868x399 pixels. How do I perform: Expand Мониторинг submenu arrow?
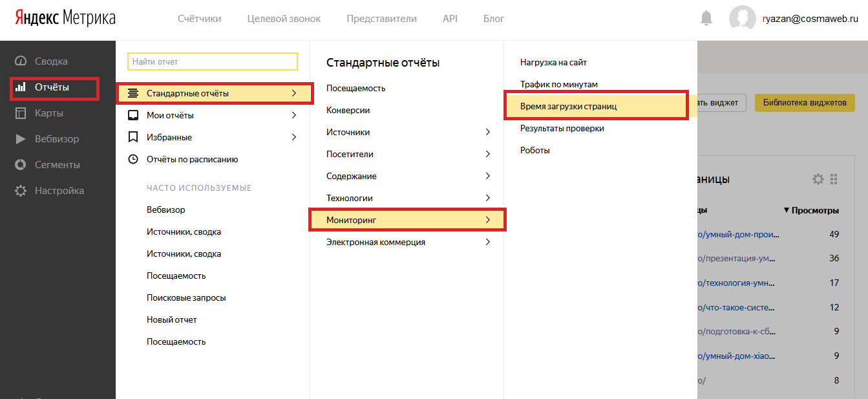(x=488, y=220)
